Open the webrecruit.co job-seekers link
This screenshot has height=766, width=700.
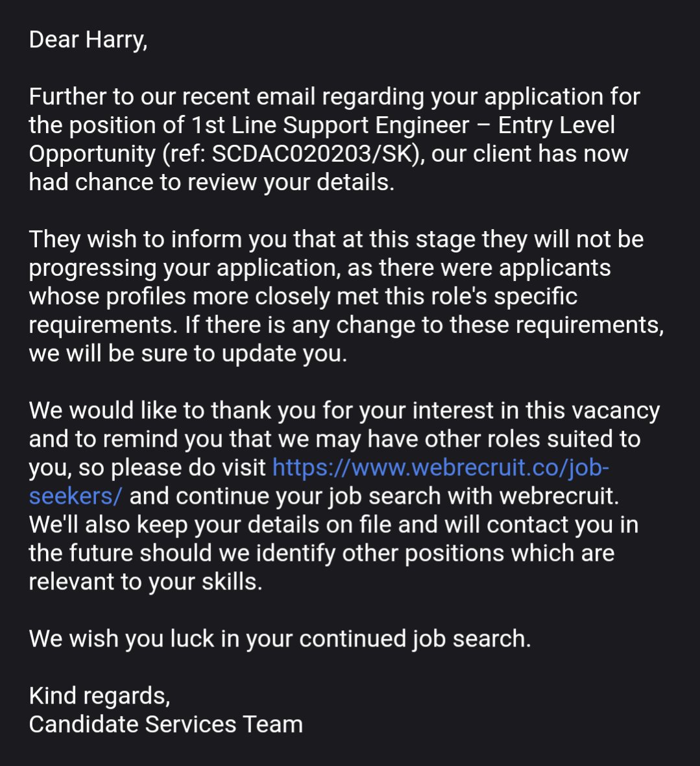(440, 467)
